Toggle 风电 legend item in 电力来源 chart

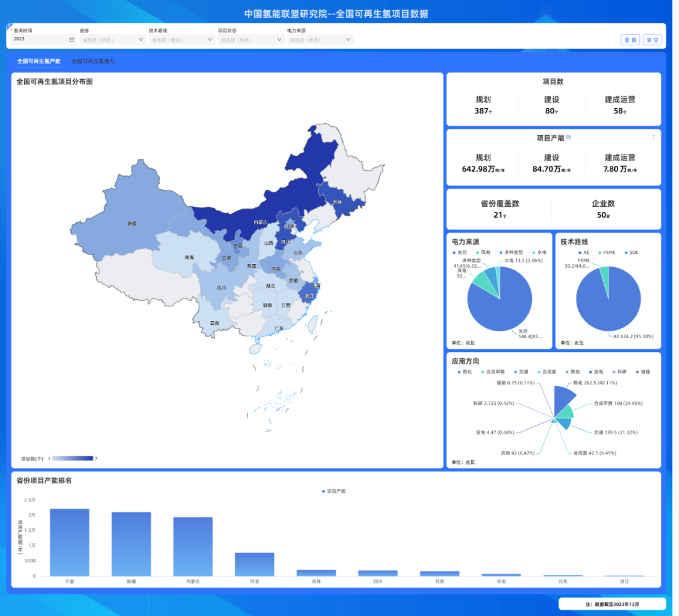[485, 252]
